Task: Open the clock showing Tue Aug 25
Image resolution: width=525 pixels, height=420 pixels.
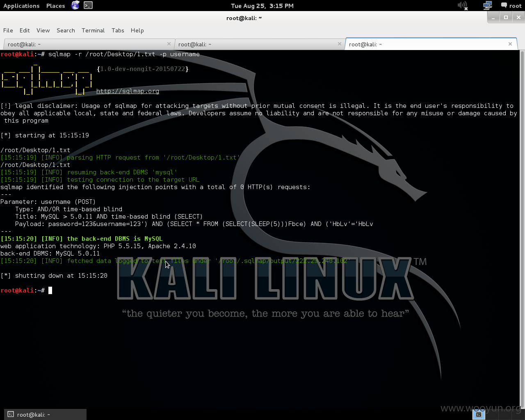Action: coord(262,6)
